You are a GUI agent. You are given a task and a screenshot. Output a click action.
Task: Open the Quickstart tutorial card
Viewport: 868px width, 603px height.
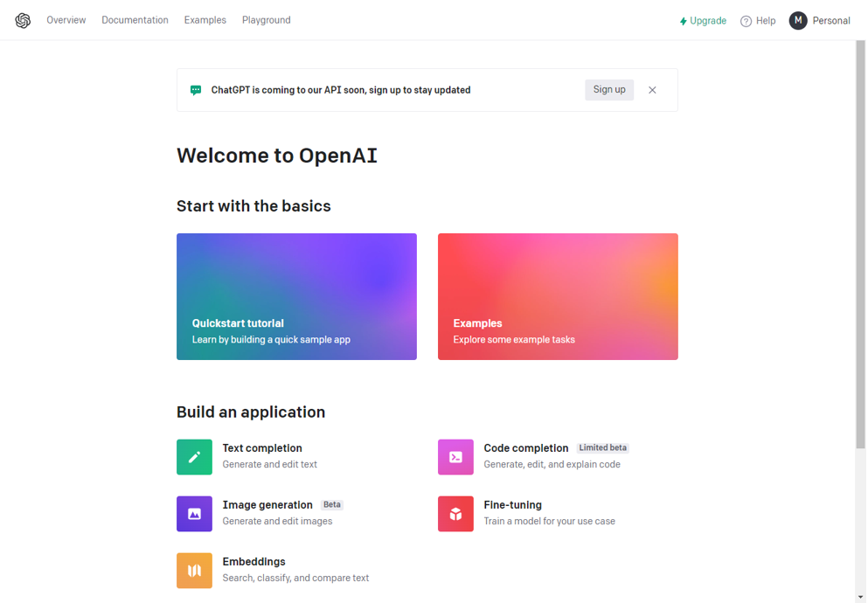click(x=296, y=296)
